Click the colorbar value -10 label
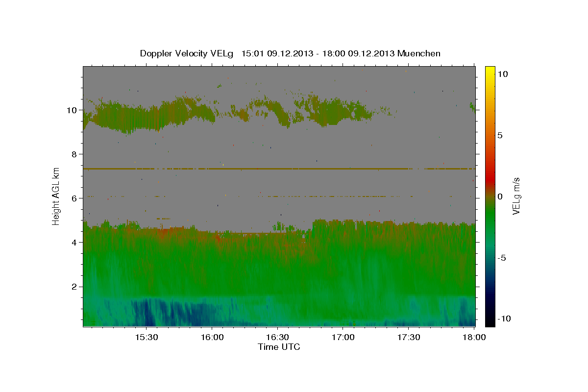The height and width of the screenshot is (392, 588). pos(504,318)
